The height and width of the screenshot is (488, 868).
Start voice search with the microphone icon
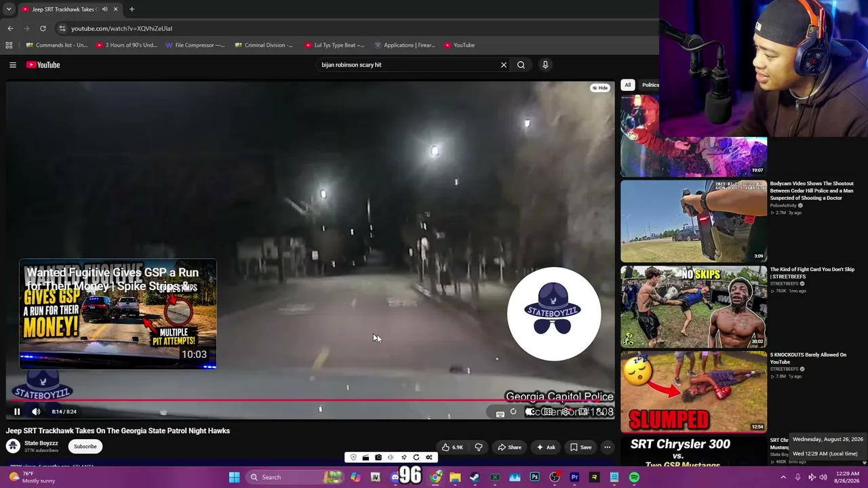point(545,65)
